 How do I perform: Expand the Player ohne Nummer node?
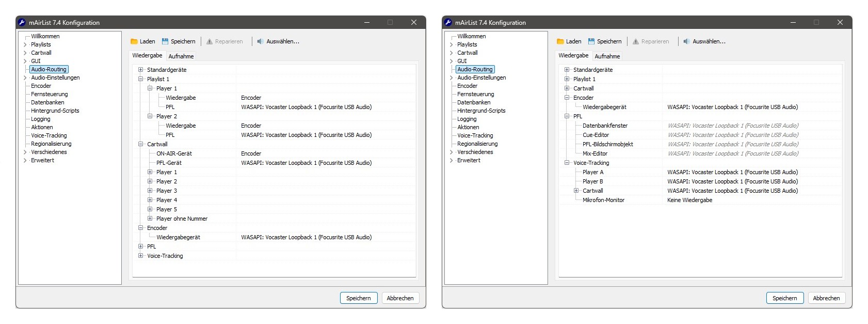tap(150, 219)
